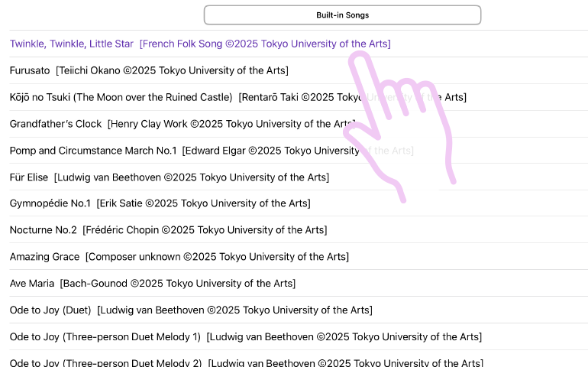
Task: Select Ode to Joy Three-person Duet Melody 1
Action: (x=299, y=336)
